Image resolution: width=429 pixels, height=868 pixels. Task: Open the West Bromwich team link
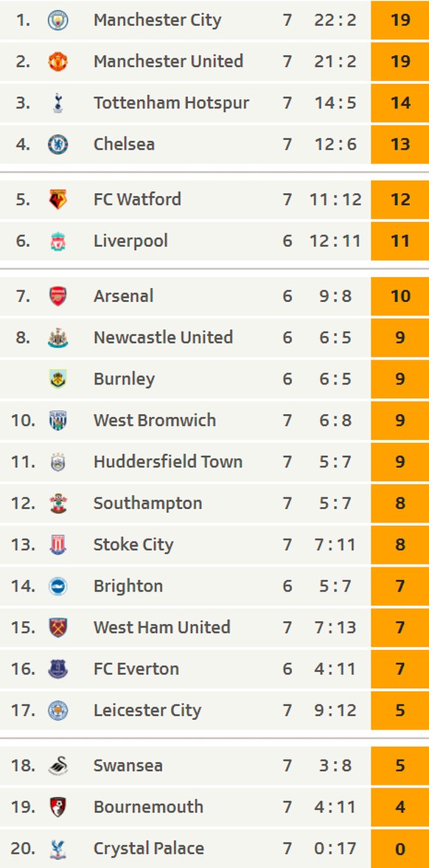tap(155, 420)
